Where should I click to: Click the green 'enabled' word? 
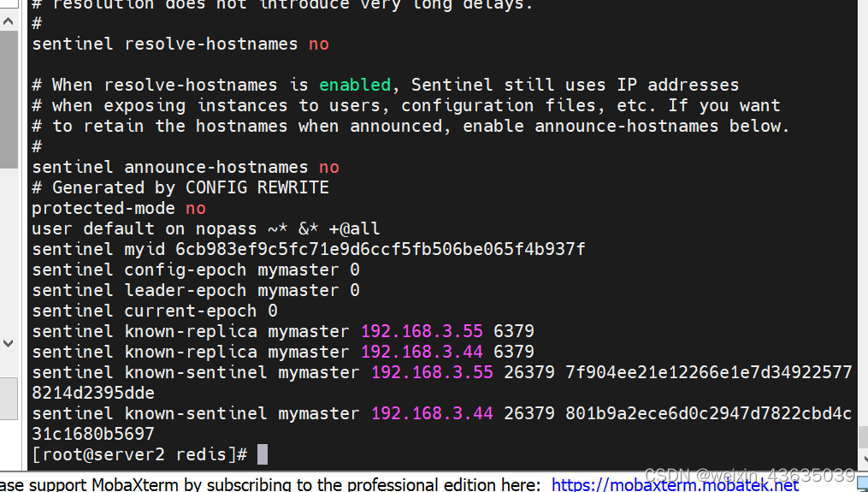coord(356,85)
